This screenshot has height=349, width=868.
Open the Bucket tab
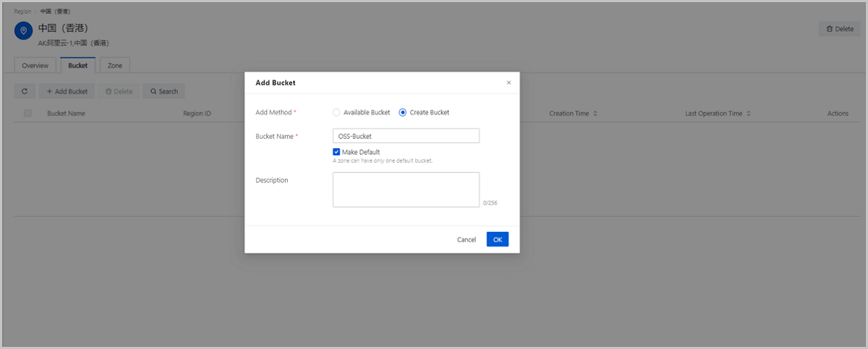pos(77,66)
